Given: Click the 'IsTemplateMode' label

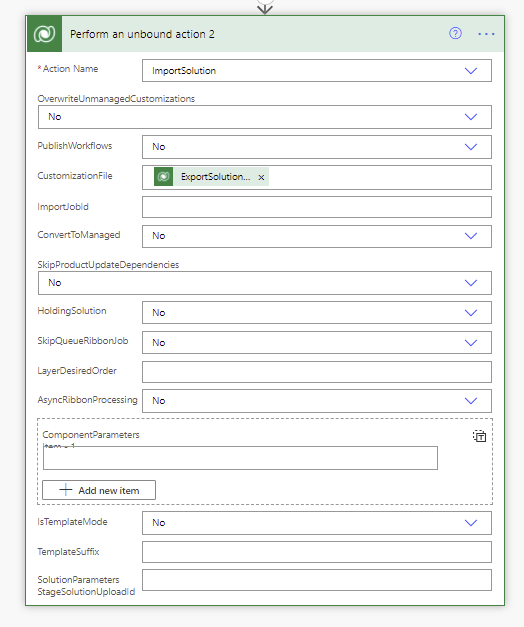Looking at the screenshot, I should point(72,522).
